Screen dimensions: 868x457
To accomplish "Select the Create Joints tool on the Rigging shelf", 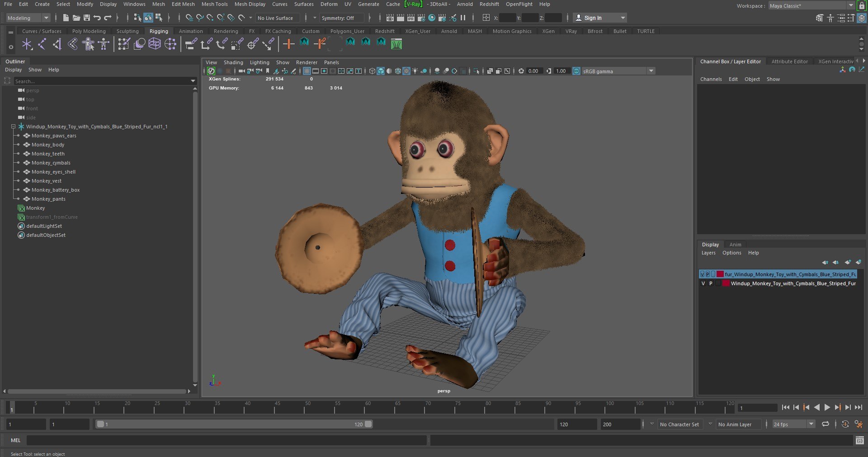I will pyautogui.click(x=42, y=44).
